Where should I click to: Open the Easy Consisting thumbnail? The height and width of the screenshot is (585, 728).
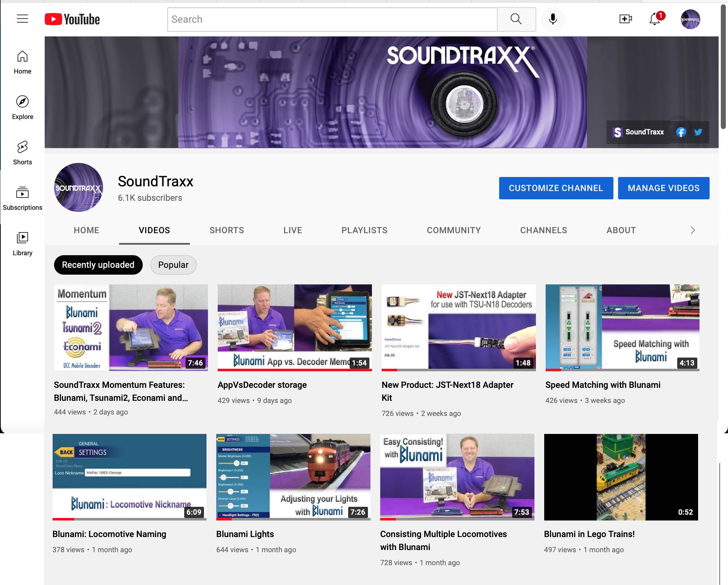457,477
